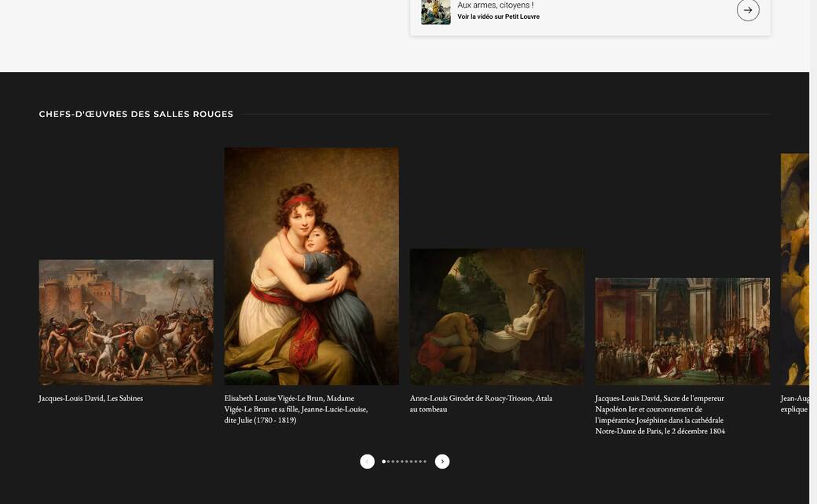Select the first pagination dot
Image resolution: width=817 pixels, height=504 pixels.
[383, 461]
